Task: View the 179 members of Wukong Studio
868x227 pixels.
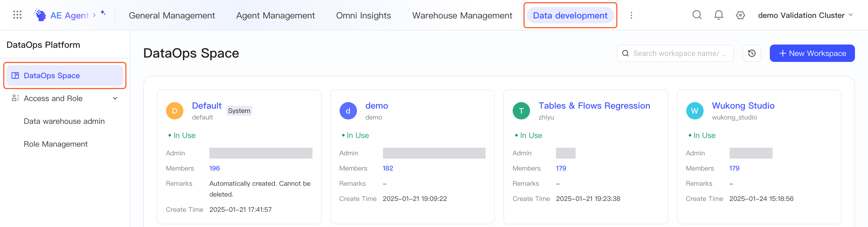Action: point(734,168)
